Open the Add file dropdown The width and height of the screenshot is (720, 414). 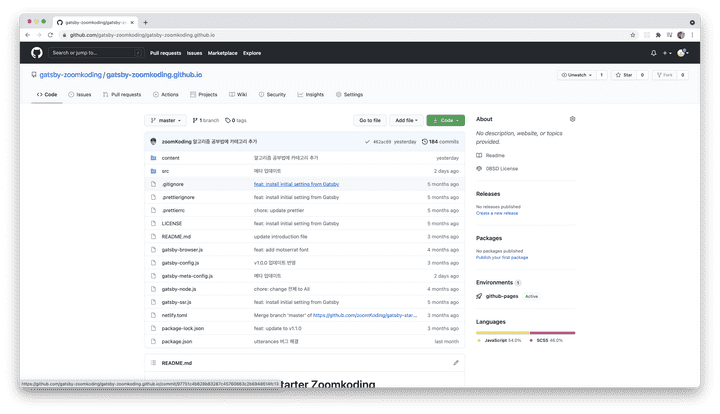tap(406, 120)
